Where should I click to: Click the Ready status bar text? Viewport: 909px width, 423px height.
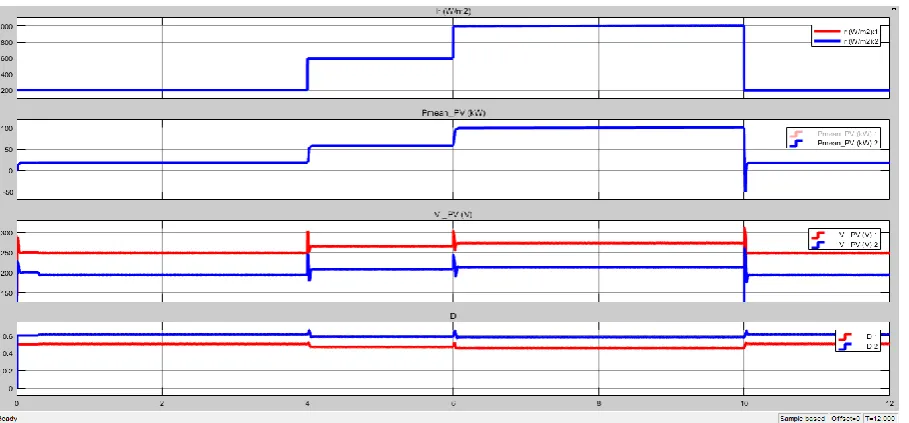[8, 418]
